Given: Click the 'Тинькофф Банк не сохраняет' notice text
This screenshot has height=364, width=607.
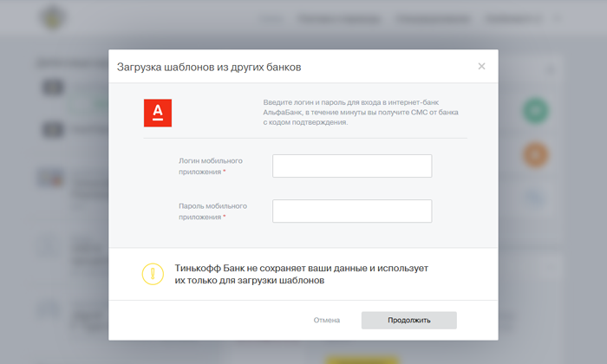Looking at the screenshot, I should point(301,274).
